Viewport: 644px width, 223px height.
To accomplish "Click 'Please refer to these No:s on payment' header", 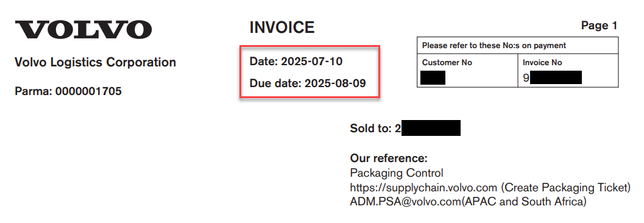I will tap(494, 46).
